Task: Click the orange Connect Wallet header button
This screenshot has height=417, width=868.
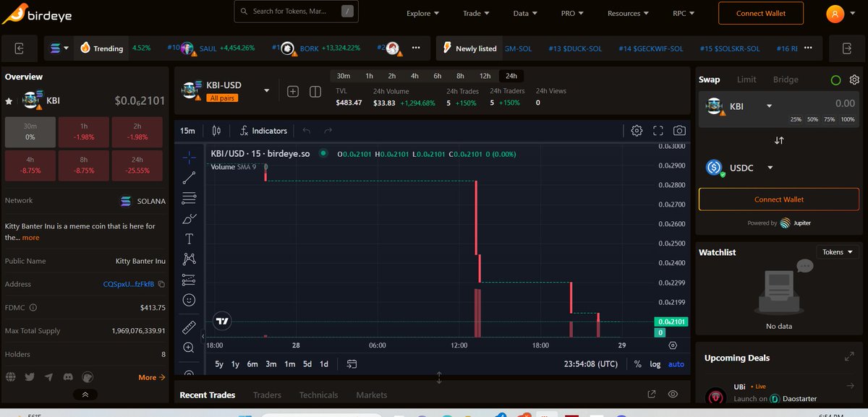Action: point(760,13)
